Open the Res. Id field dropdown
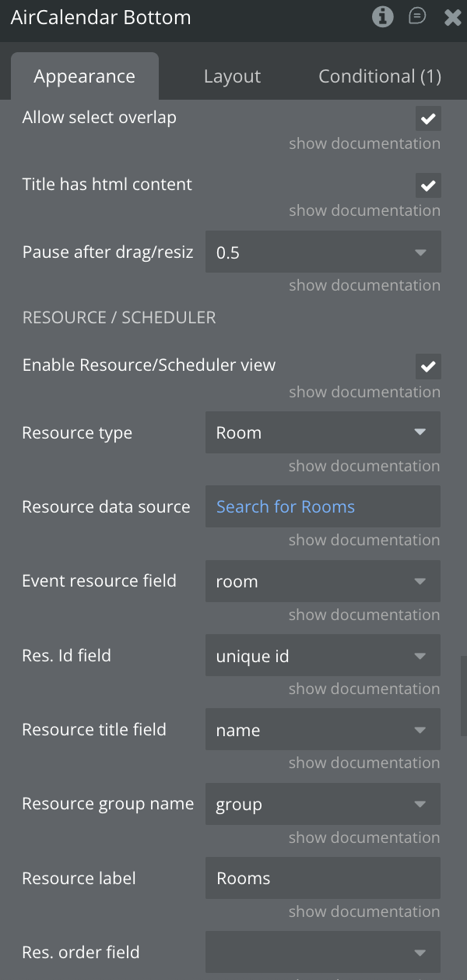The width and height of the screenshot is (467, 980). tap(323, 656)
